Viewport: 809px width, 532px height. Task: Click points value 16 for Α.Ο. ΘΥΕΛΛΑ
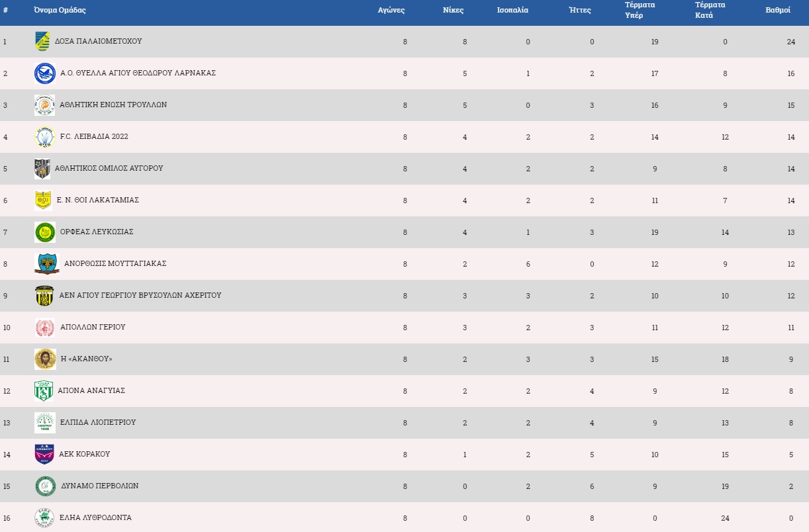[791, 73]
